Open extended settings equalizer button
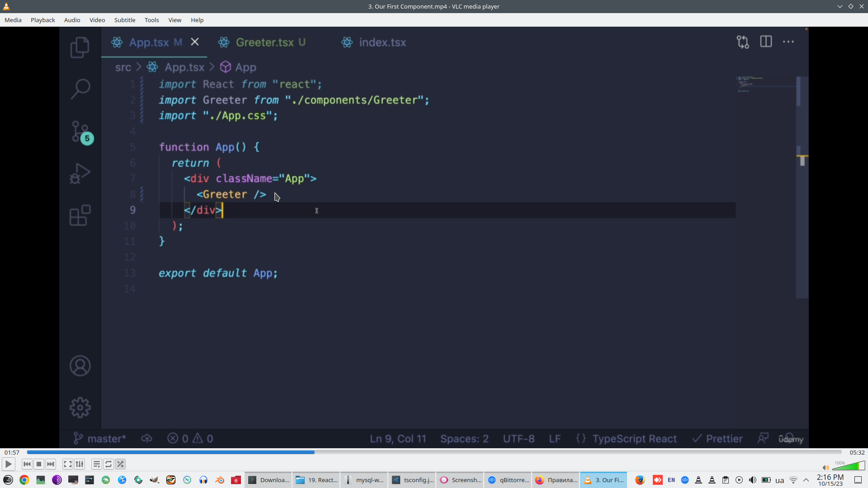Image resolution: width=868 pixels, height=488 pixels. click(80, 464)
